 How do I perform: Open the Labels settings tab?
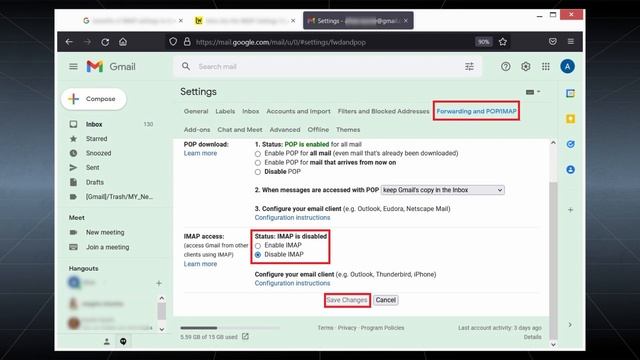[x=225, y=111]
